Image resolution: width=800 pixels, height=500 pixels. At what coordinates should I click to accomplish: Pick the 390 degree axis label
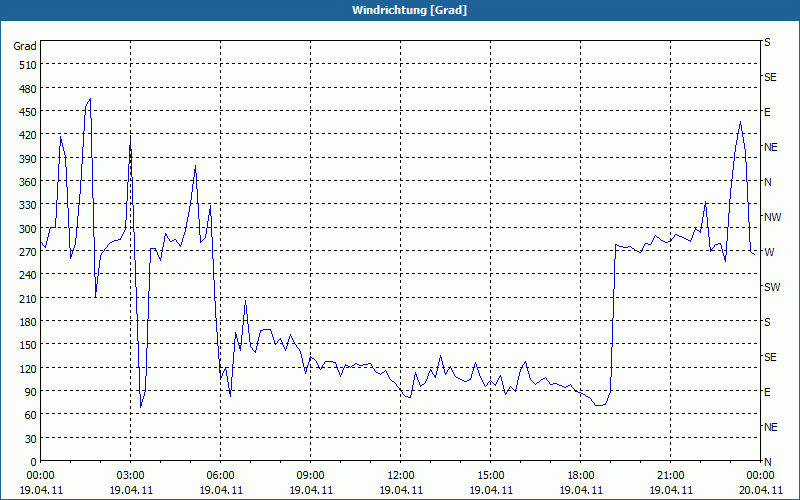28,159
